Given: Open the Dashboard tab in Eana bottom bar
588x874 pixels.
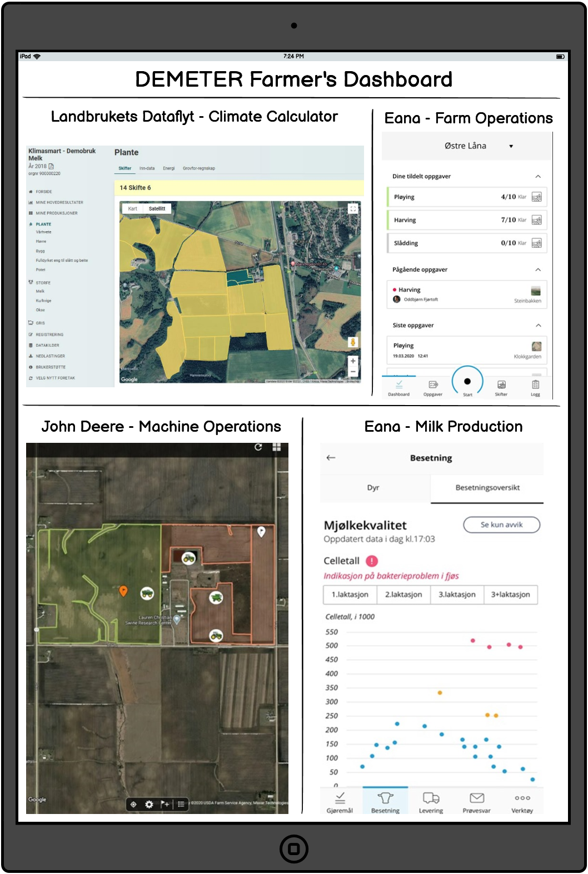Looking at the screenshot, I should click(x=398, y=388).
